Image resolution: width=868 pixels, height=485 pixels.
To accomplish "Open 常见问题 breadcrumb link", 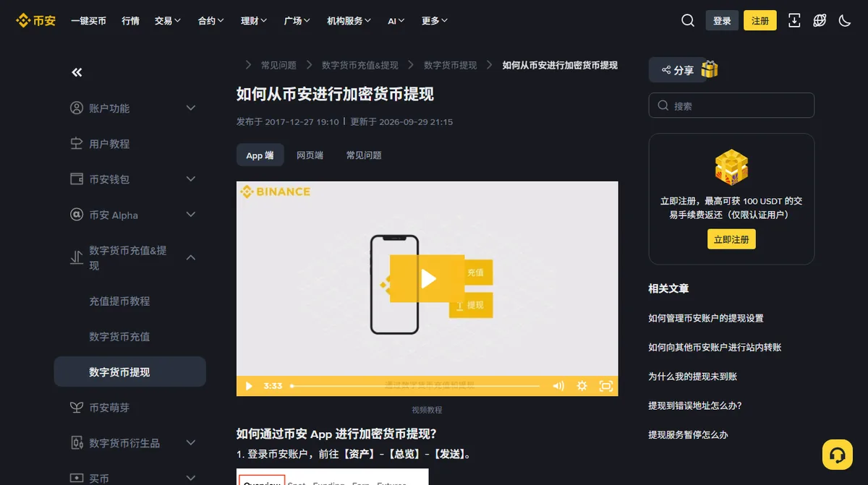I will 278,65.
